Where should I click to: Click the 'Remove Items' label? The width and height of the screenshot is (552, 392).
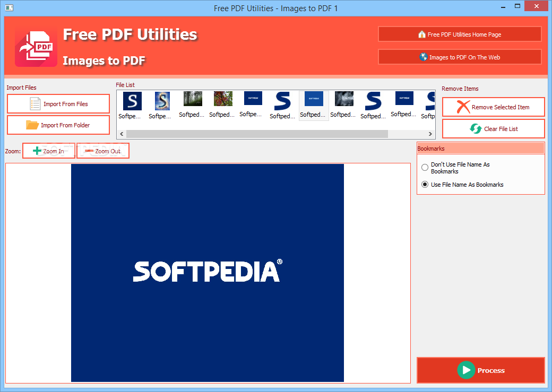pos(460,89)
